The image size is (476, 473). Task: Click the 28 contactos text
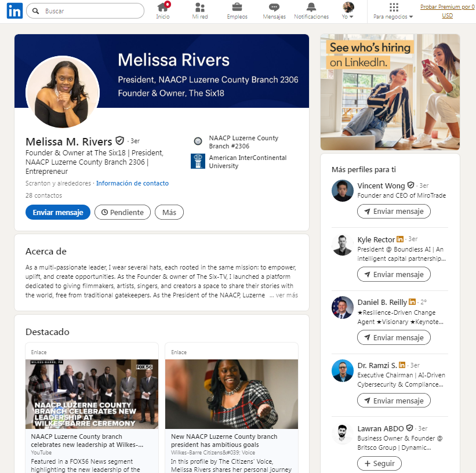point(43,195)
